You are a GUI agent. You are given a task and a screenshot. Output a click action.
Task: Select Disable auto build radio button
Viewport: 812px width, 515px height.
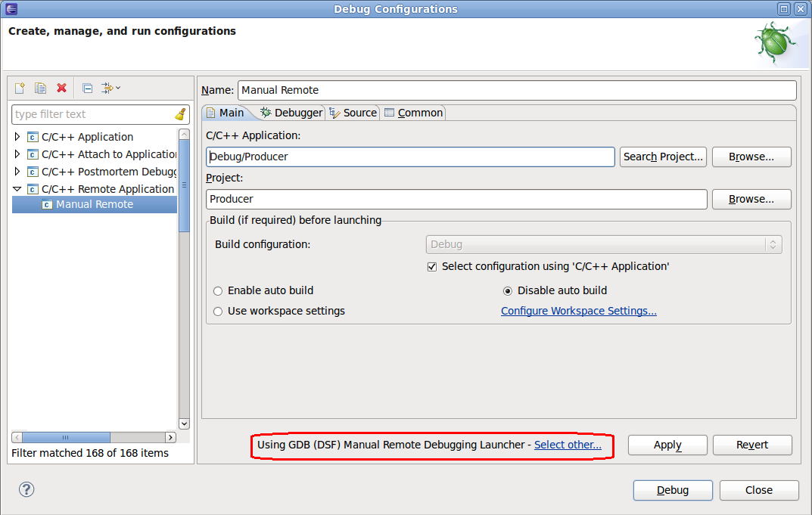(x=508, y=291)
